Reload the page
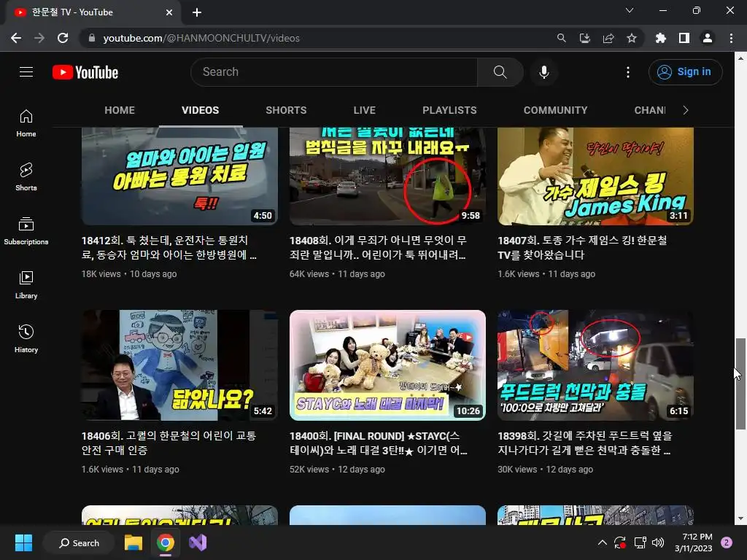Screen dimensions: 747x560 tap(63, 38)
